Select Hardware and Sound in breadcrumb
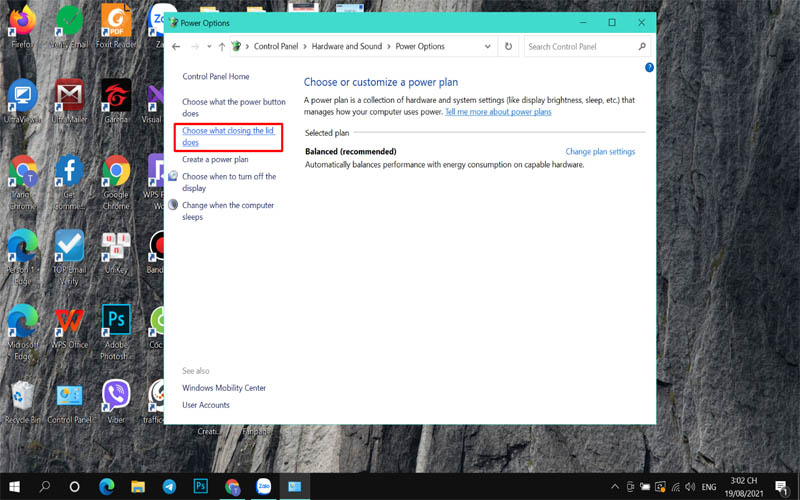 346,46
